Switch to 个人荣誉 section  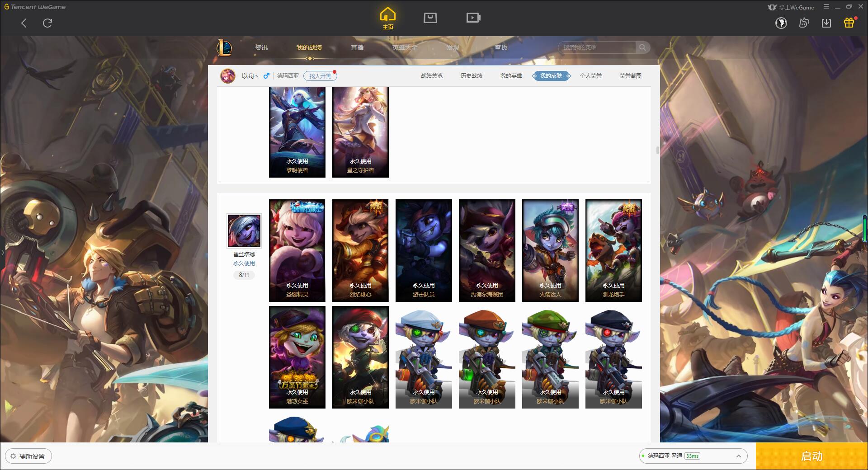pyautogui.click(x=591, y=76)
